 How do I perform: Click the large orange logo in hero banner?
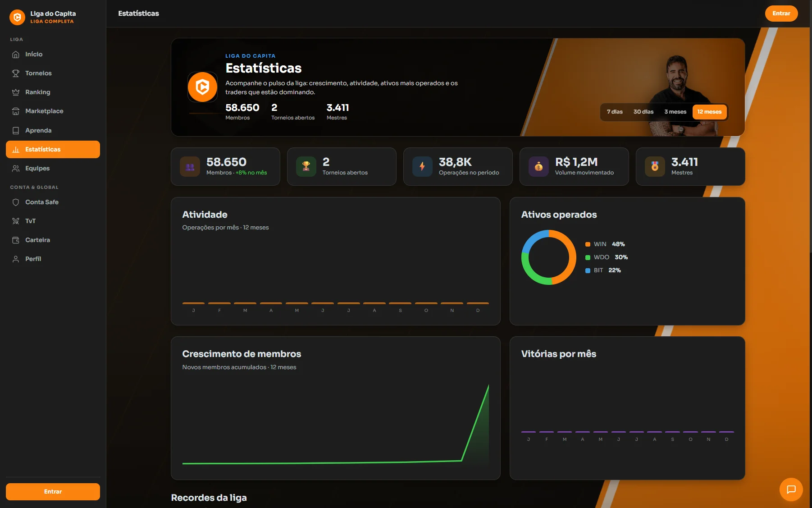pyautogui.click(x=202, y=87)
